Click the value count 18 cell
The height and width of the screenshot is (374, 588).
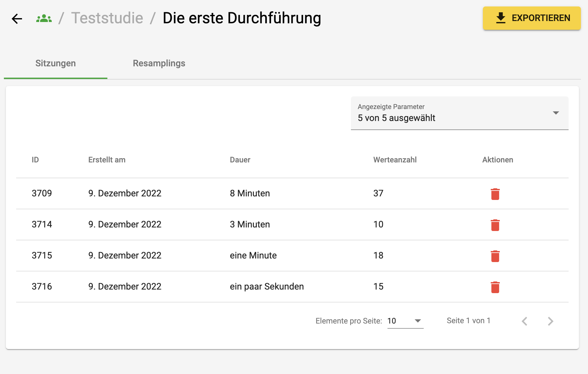pyautogui.click(x=378, y=255)
